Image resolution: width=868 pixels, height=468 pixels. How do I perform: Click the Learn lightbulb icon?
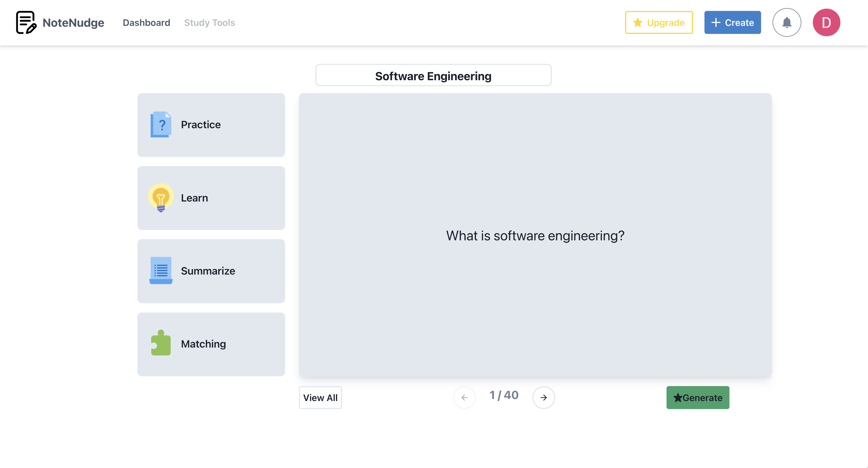(x=161, y=197)
